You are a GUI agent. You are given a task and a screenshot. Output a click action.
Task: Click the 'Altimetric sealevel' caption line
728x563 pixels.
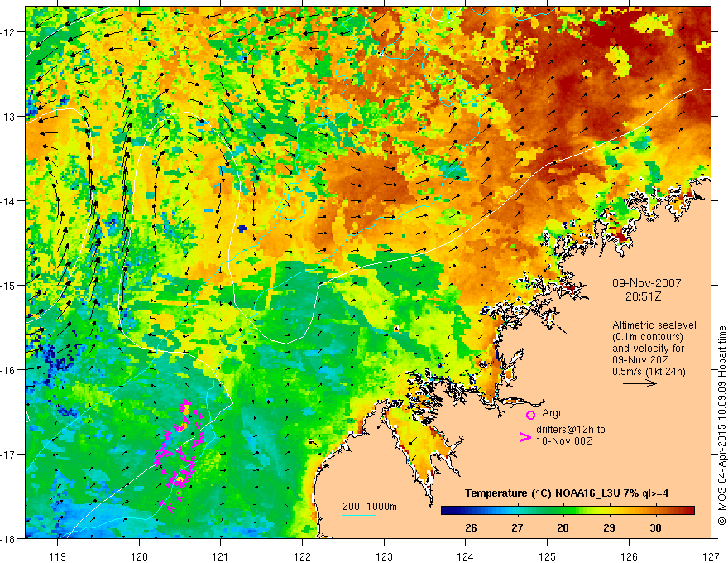coord(654,325)
